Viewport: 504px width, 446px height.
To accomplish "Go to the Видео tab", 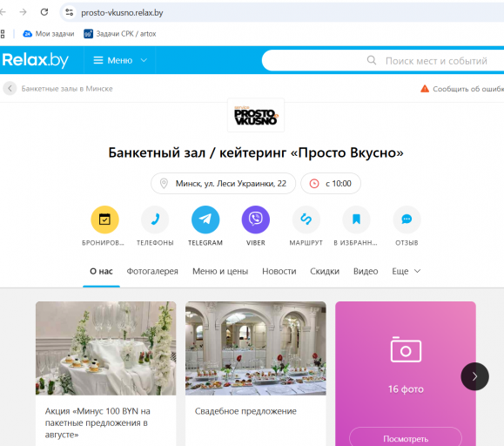I will coord(366,272).
